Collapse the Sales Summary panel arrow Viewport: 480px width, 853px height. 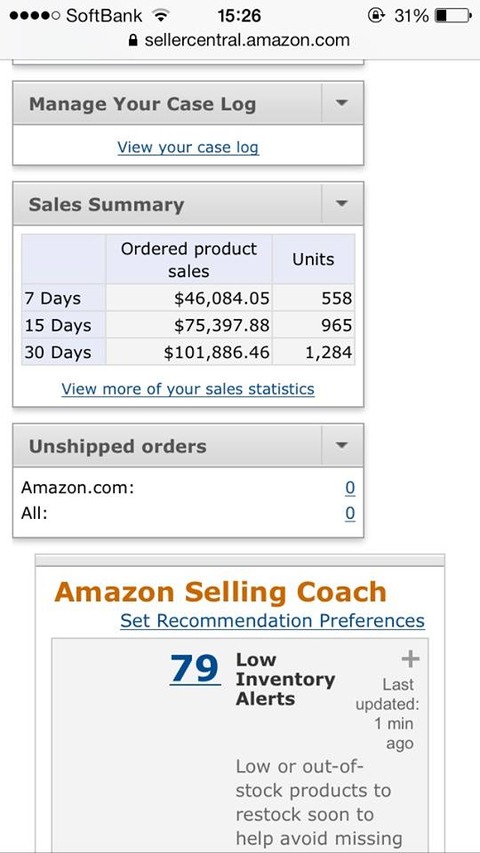[342, 203]
